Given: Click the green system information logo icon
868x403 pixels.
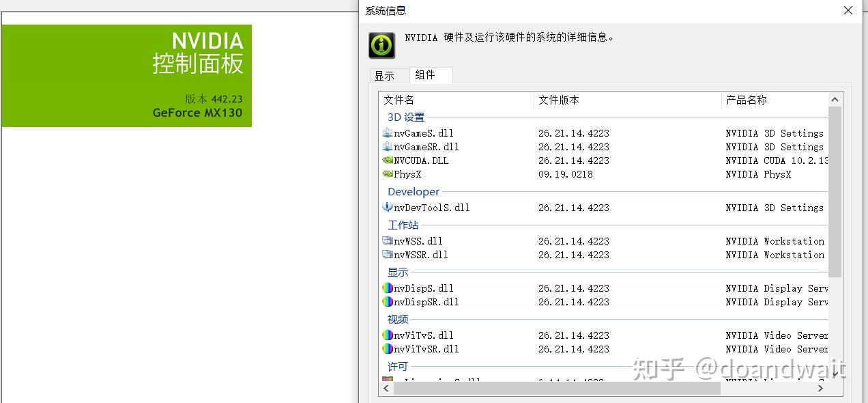Looking at the screenshot, I should click(381, 45).
